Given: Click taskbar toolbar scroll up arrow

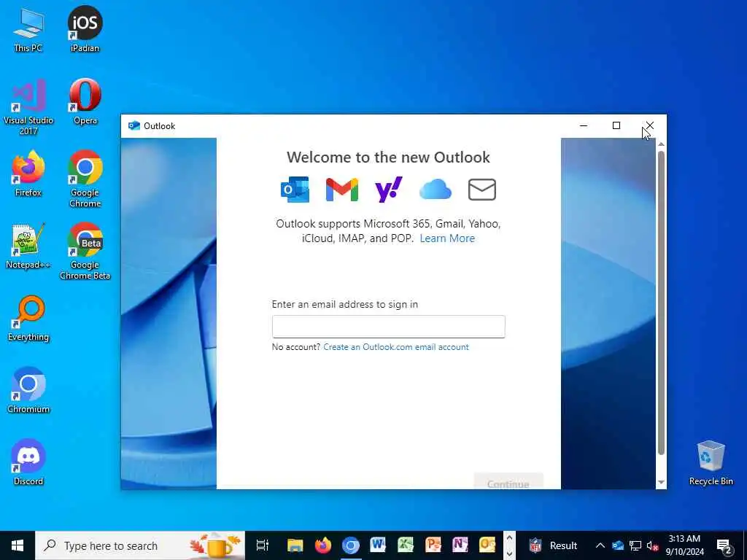Looking at the screenshot, I should tap(509, 538).
